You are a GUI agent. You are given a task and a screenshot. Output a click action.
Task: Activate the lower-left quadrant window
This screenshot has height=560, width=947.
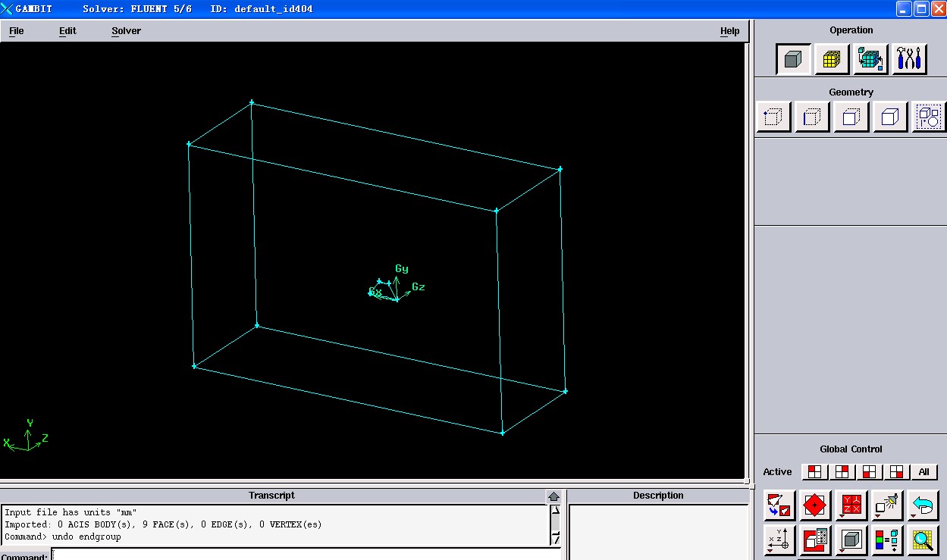click(870, 471)
